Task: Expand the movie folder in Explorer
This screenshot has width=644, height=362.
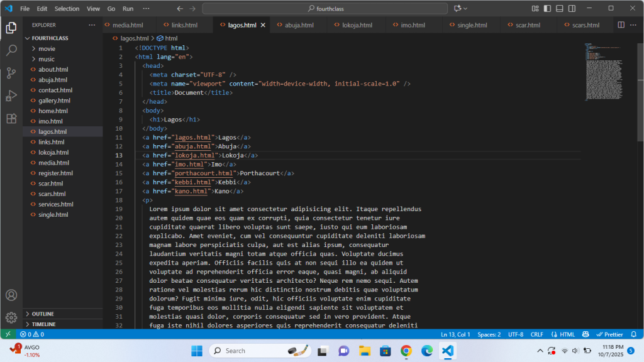Action: tap(47, 48)
